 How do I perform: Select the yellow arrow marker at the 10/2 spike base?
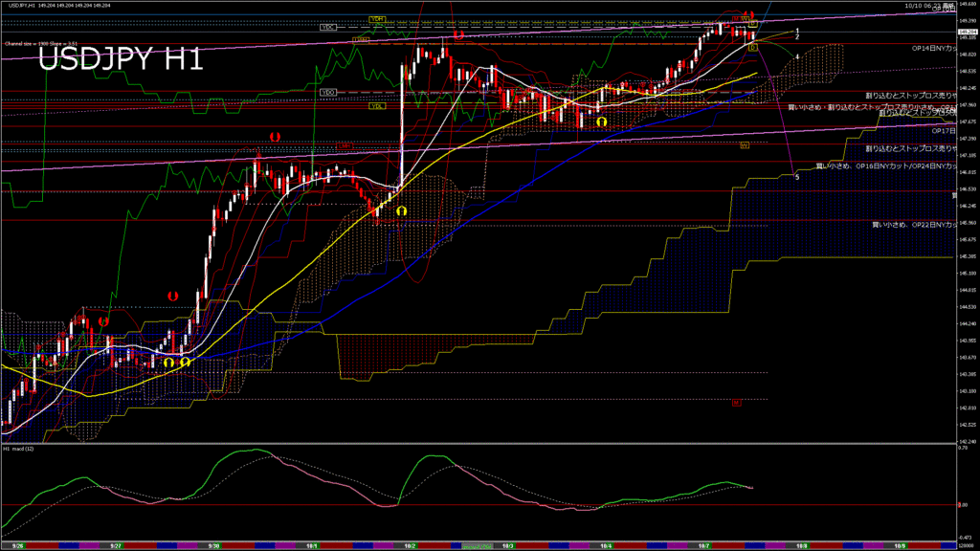401,211
